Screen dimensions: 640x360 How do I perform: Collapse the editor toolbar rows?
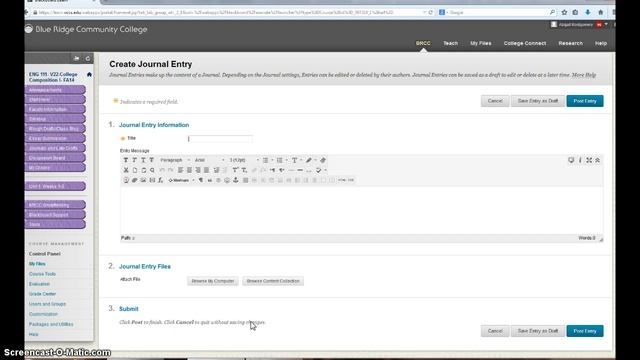click(x=598, y=160)
